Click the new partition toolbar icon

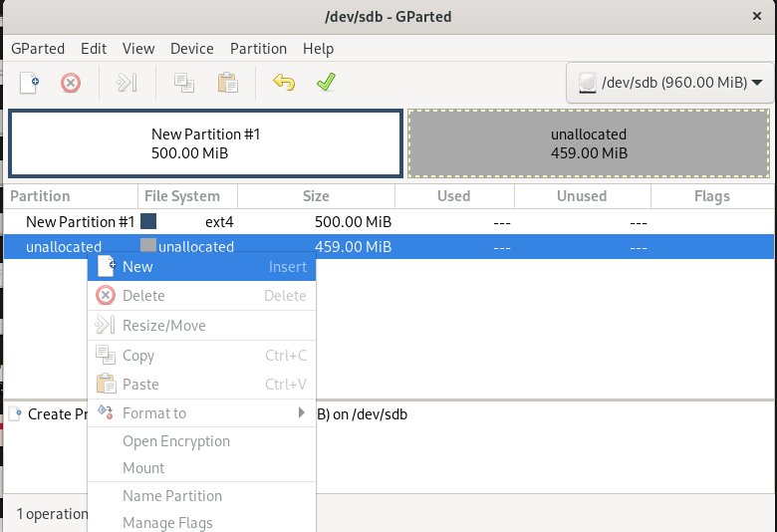click(30, 83)
